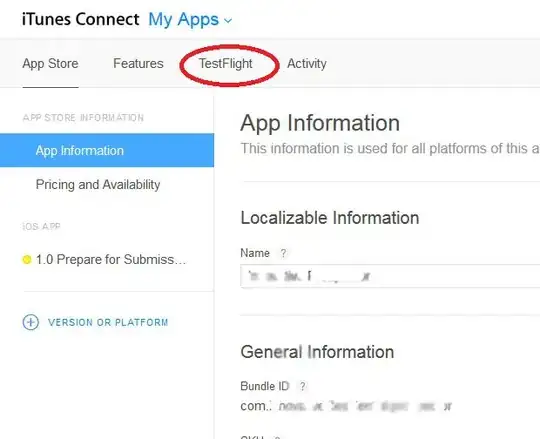The height and width of the screenshot is (439, 540).
Task: Open 1.0 Prepare for Submission version
Action: click(111, 260)
